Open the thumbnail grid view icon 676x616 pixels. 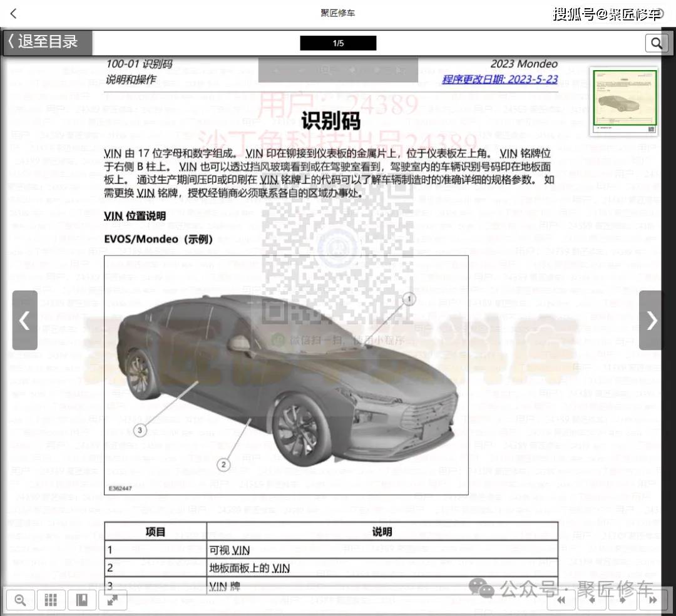51,600
